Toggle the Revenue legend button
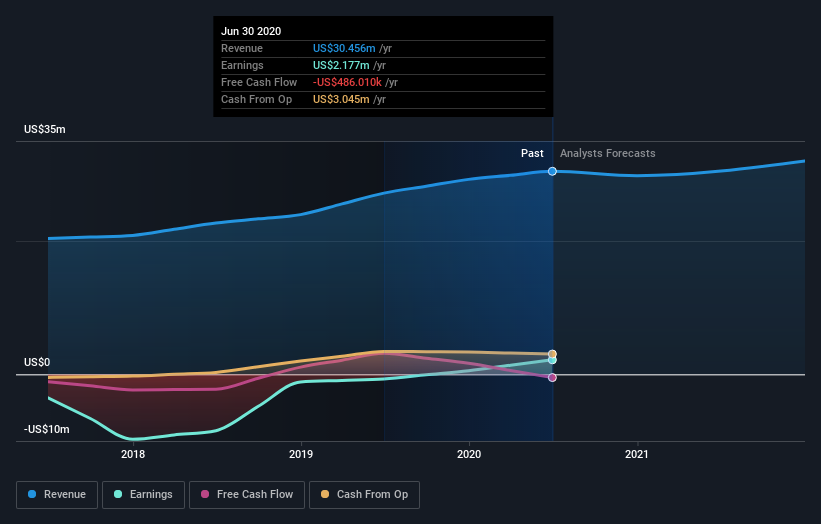The width and height of the screenshot is (821, 524). [57, 495]
